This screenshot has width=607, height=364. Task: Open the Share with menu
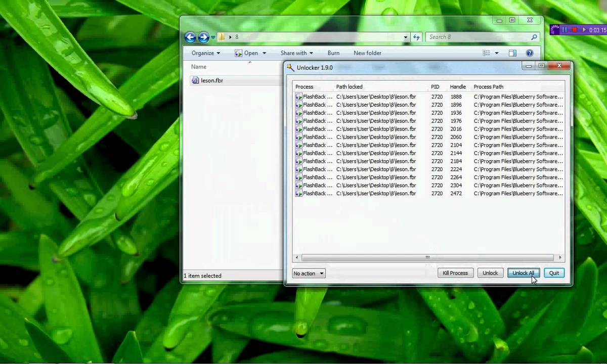(x=296, y=53)
